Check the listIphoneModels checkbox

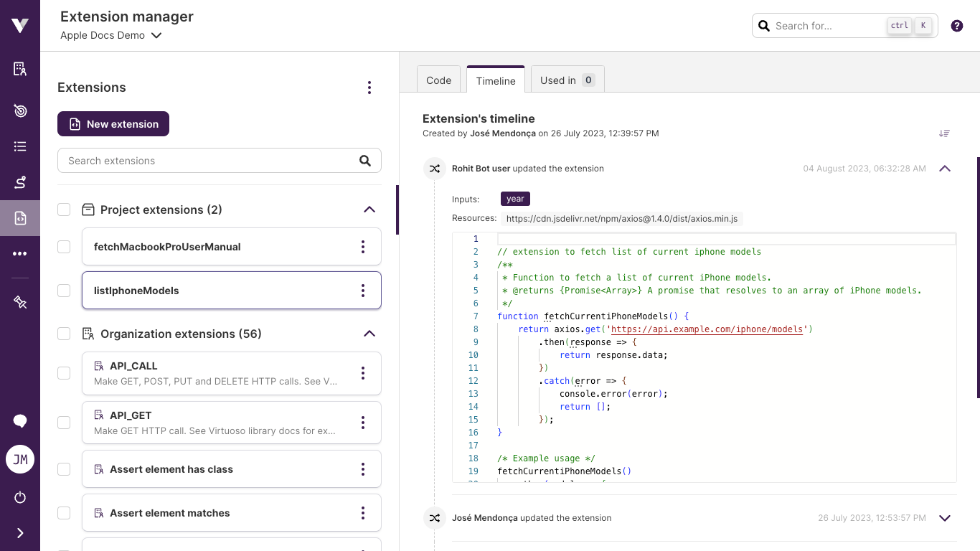64,291
